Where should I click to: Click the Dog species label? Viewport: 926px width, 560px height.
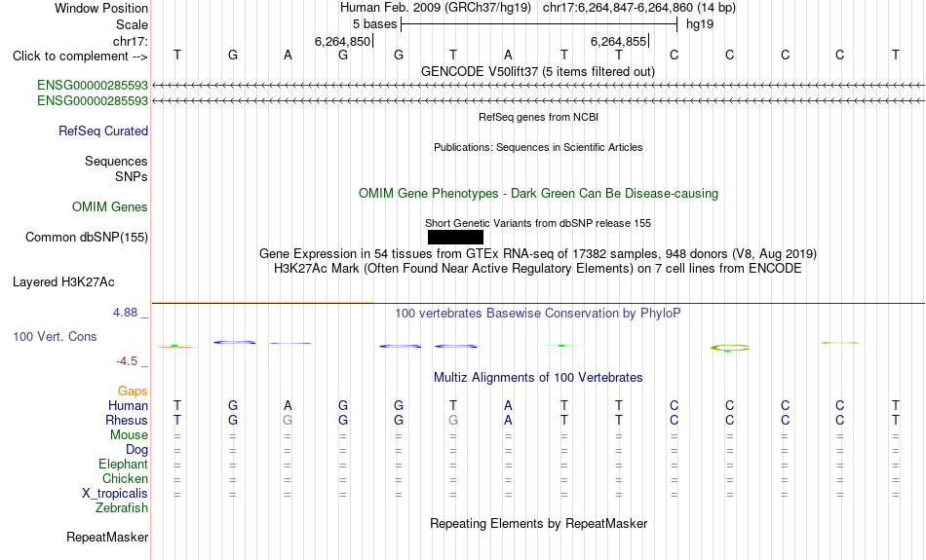point(136,450)
